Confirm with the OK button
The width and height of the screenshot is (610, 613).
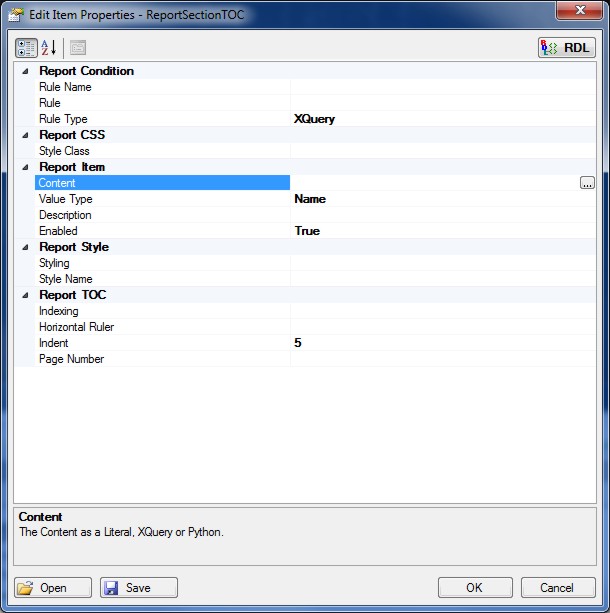pyautogui.click(x=475, y=588)
